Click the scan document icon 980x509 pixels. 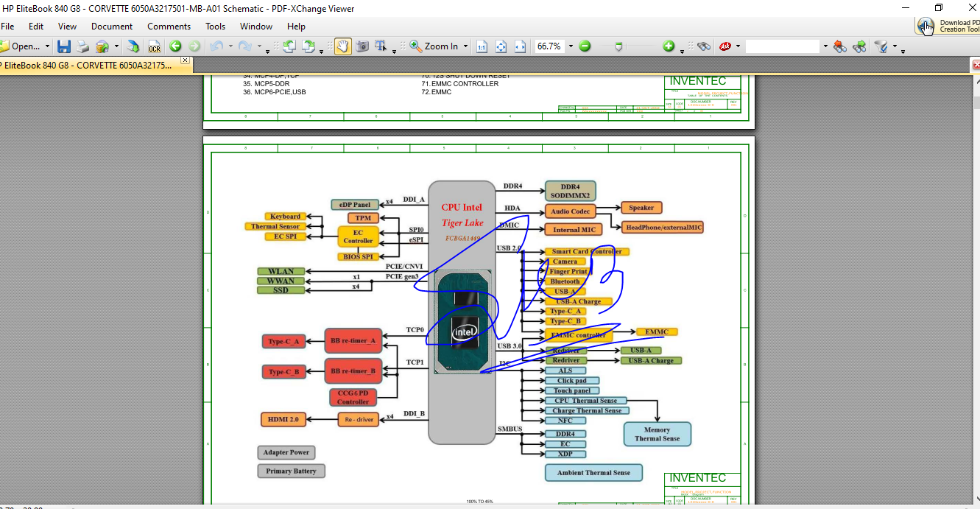point(133,46)
